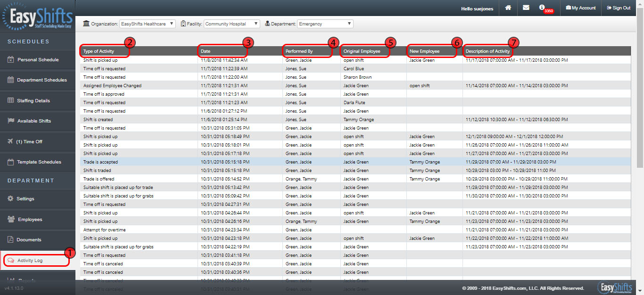This screenshot has width=644, height=295.
Task: Click 'Trade is offered' activity
Action: 99,179
